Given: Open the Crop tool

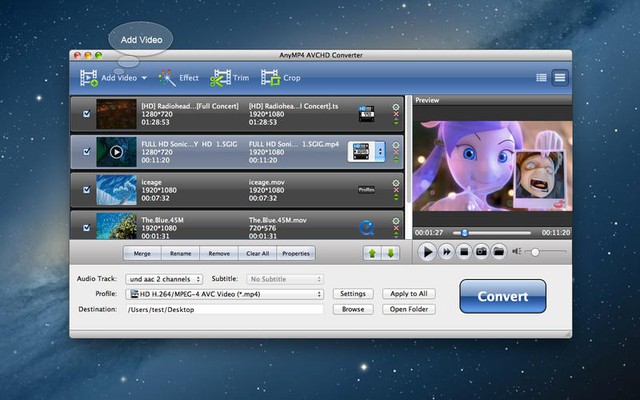Looking at the screenshot, I should [280, 77].
